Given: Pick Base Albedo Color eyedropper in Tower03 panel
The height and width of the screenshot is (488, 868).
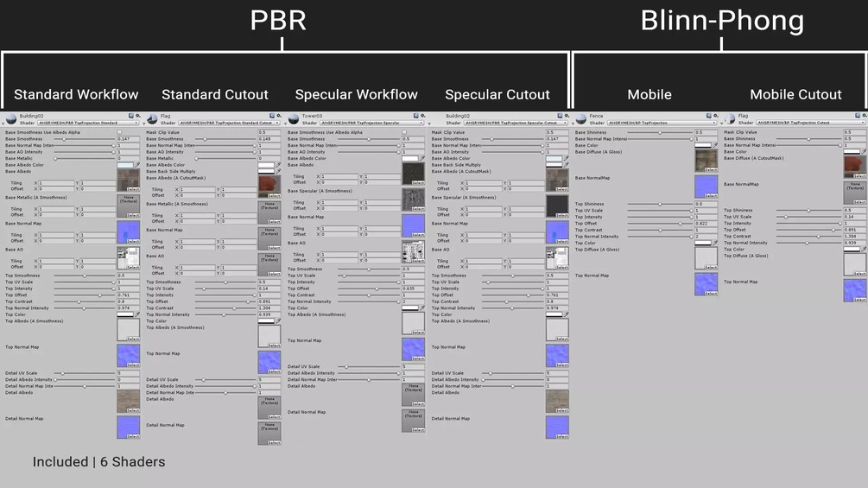Looking at the screenshot, I should [422, 158].
